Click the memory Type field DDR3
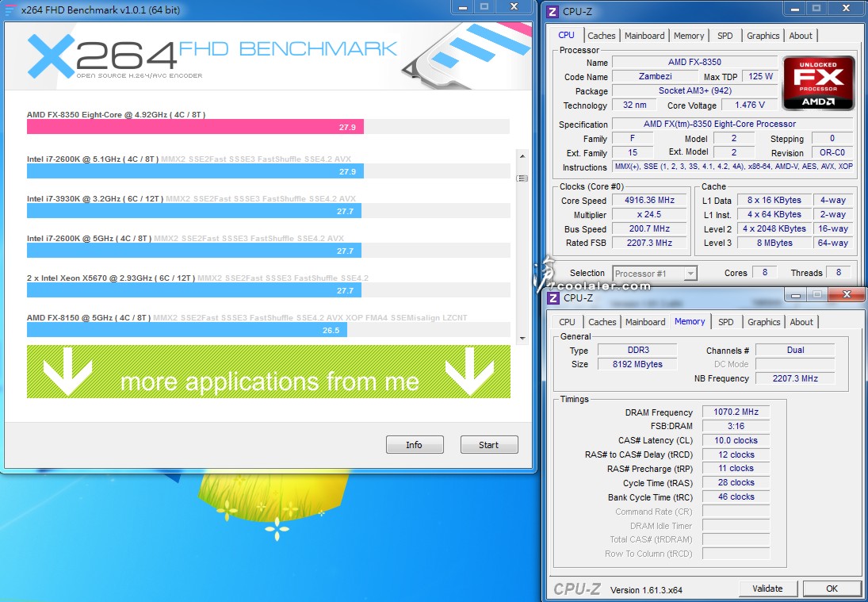Screen dimensions: 868x602 coord(637,350)
